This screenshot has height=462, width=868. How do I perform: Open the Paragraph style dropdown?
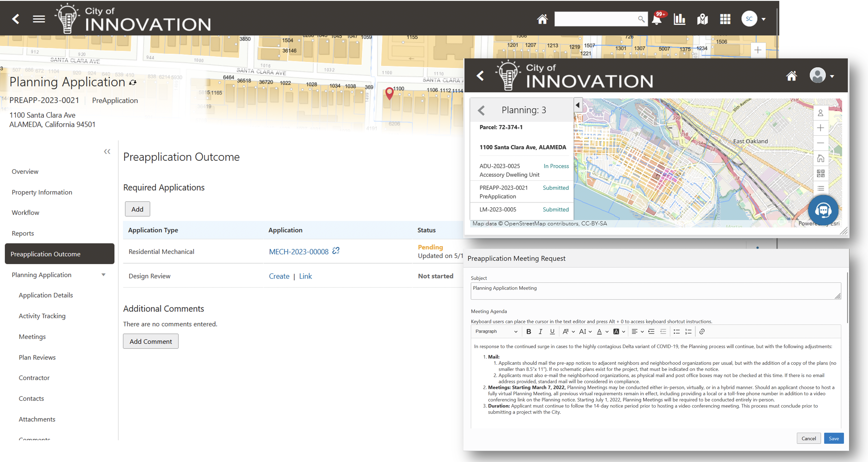point(496,331)
